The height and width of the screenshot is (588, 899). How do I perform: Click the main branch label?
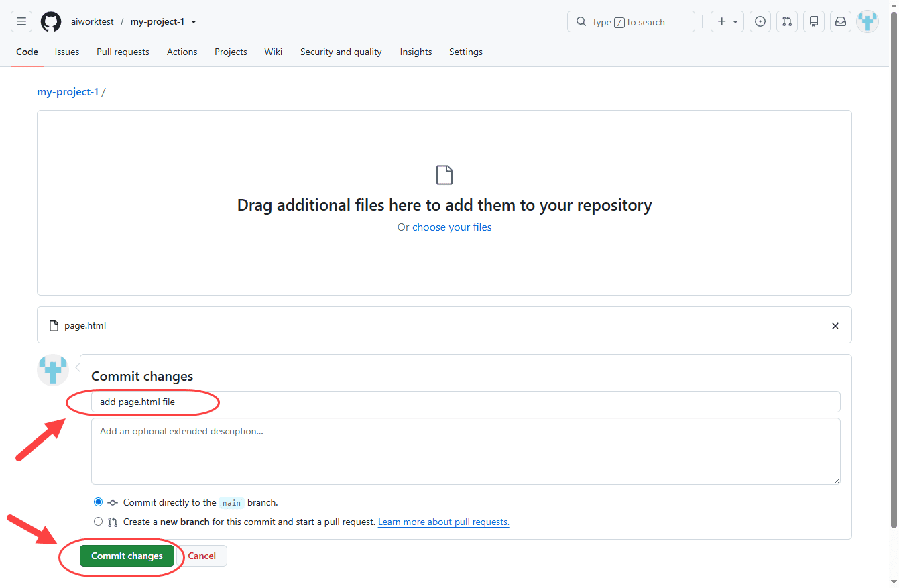pyautogui.click(x=231, y=503)
